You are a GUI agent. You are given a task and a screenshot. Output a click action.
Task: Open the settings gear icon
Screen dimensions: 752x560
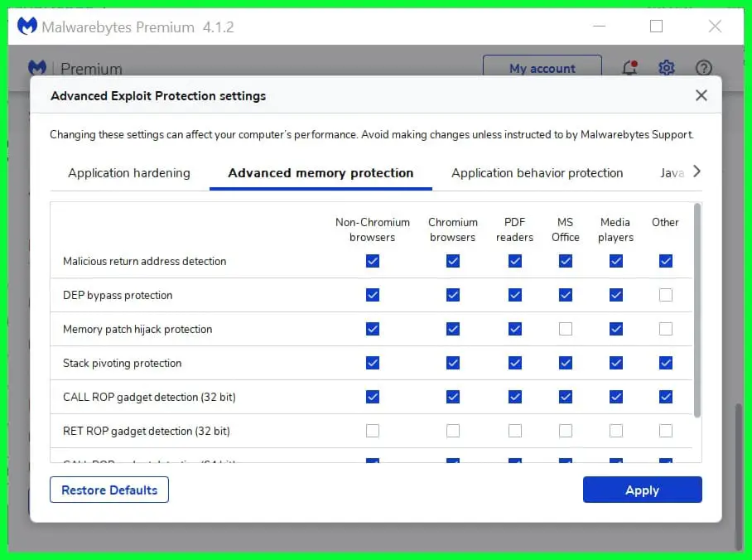667,68
